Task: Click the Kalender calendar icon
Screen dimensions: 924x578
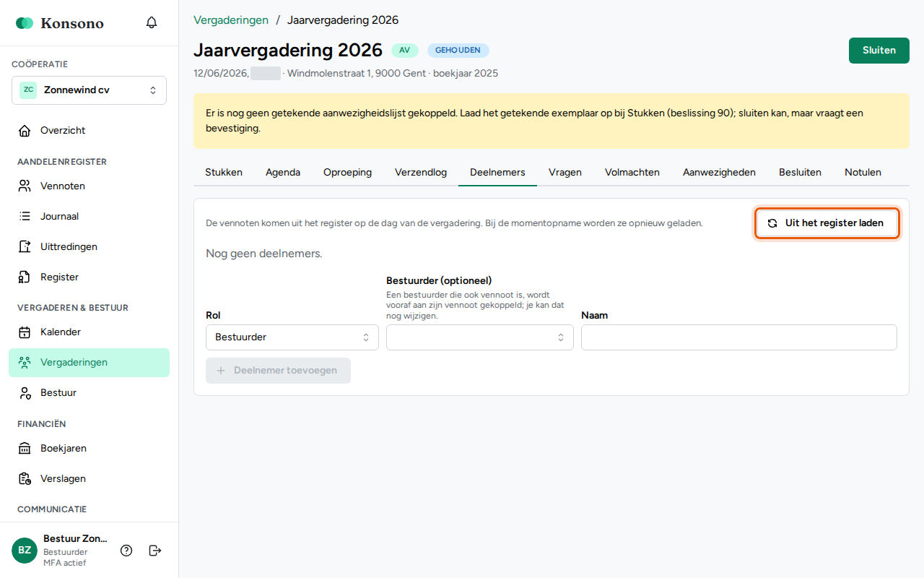Action: pyautogui.click(x=25, y=332)
